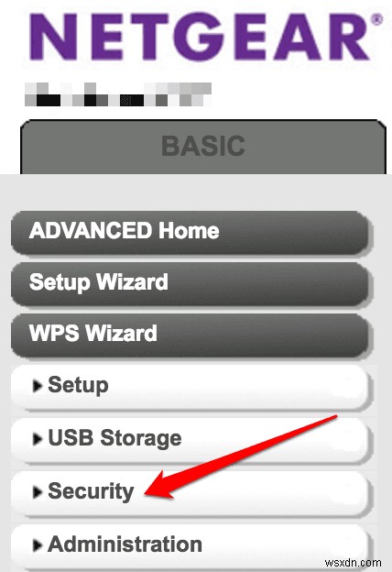Select the USB Storage menu label
The image size is (392, 572).
click(114, 438)
